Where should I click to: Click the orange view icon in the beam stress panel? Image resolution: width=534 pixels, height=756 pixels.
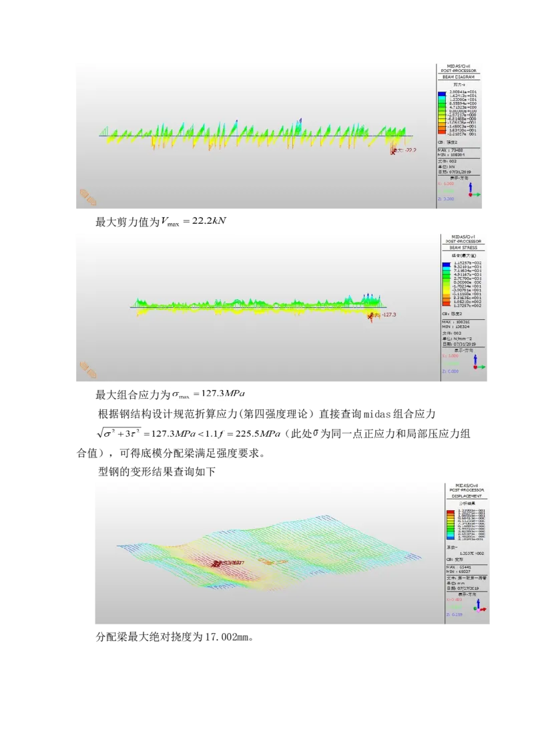(88, 369)
